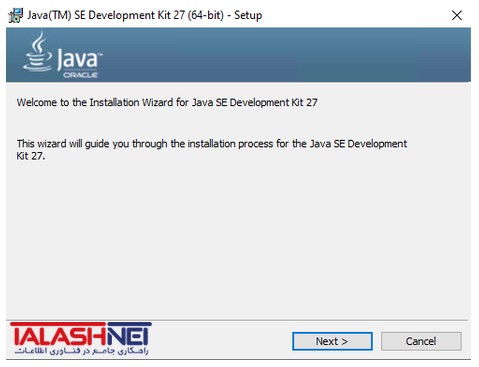Image resolution: width=479 pixels, height=367 pixels.
Task: Click the title 'Java(TM) SE Development Kit 27 (64-bit) - Setup'
Action: click(144, 15)
